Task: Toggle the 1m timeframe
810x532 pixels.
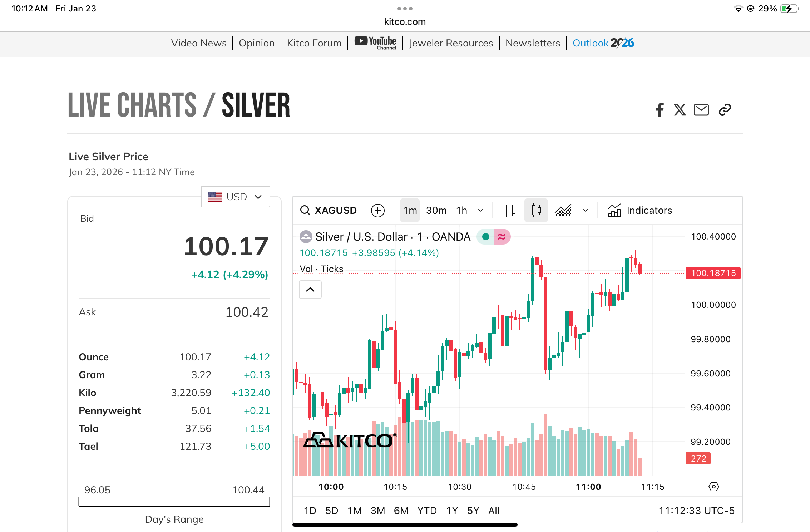Action: click(410, 211)
